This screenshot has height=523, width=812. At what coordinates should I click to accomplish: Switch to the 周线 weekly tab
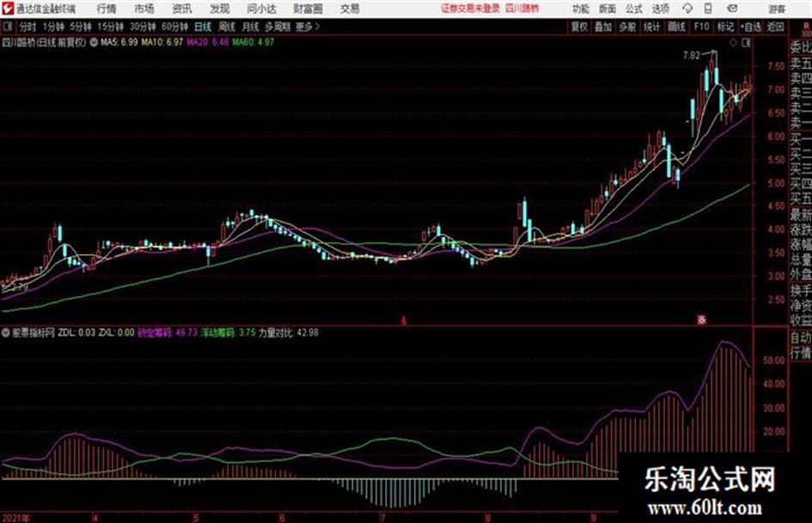(x=227, y=27)
